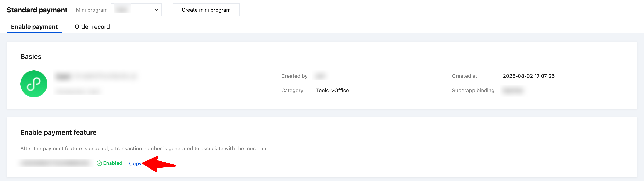Expand the Mini program dropdown chevron

coord(156,10)
